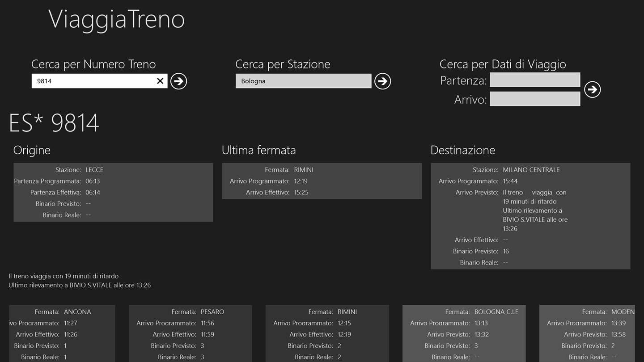Click the Cerca per Dati di Viaggio label
This screenshot has width=644, height=362.
[503, 64]
